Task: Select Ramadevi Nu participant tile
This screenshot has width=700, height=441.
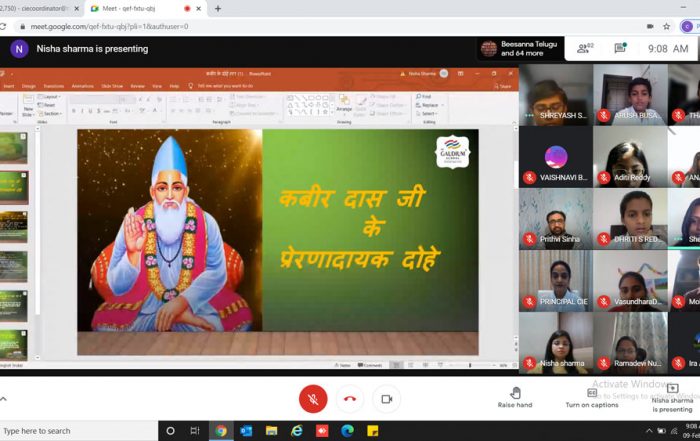Action: tap(630, 343)
